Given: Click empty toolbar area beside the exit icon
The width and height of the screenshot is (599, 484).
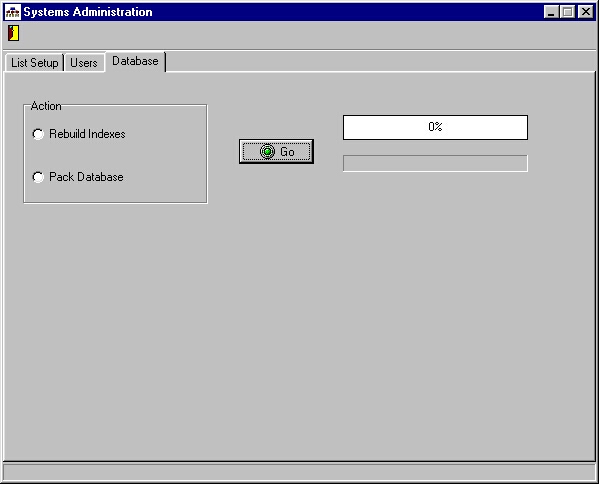Looking at the screenshot, I should (x=306, y=34).
